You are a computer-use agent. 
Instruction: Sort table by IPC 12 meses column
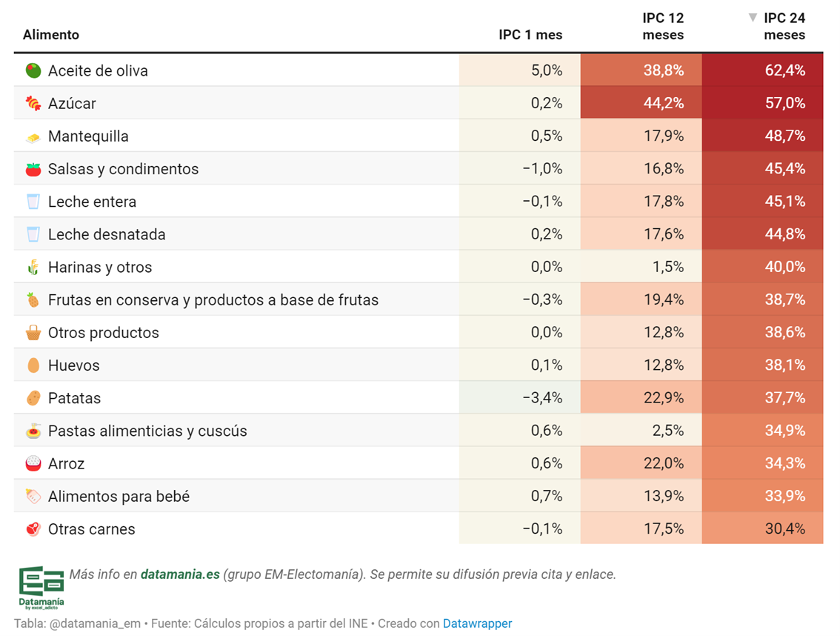coord(662,27)
